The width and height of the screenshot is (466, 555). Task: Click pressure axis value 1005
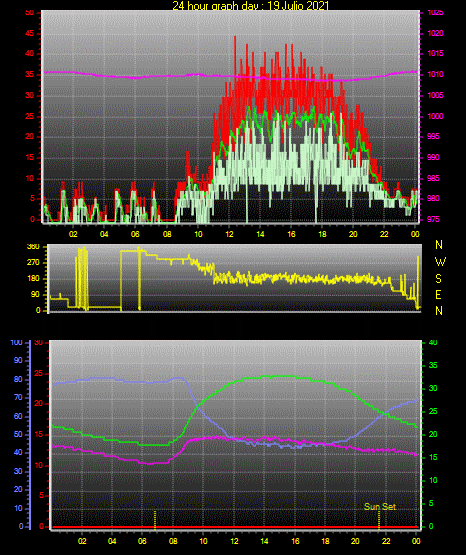435,95
